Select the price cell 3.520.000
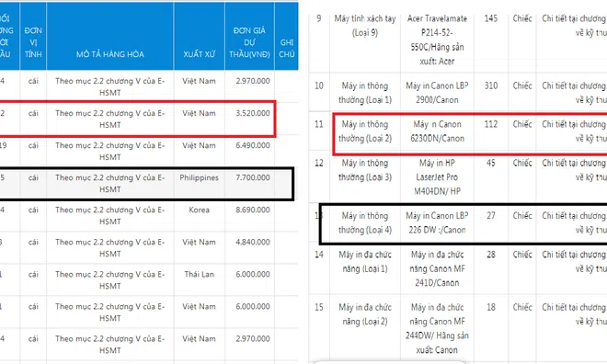 tap(253, 113)
